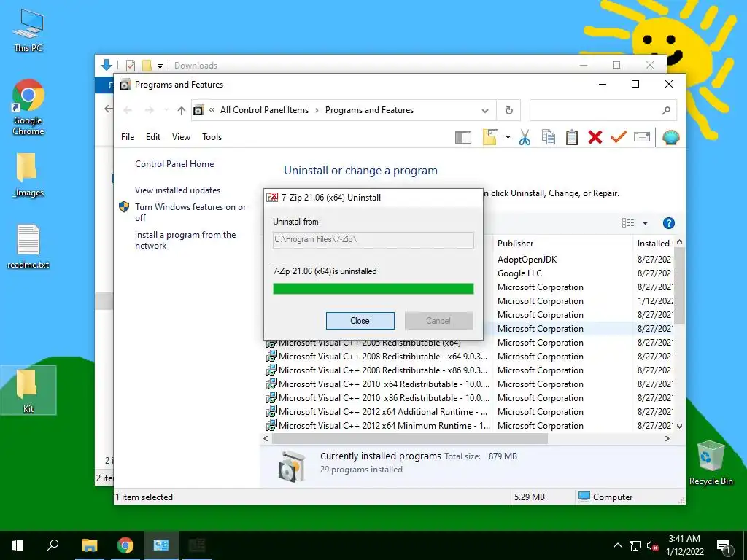Open the Tools menu
The width and height of the screenshot is (747, 560).
tap(212, 137)
